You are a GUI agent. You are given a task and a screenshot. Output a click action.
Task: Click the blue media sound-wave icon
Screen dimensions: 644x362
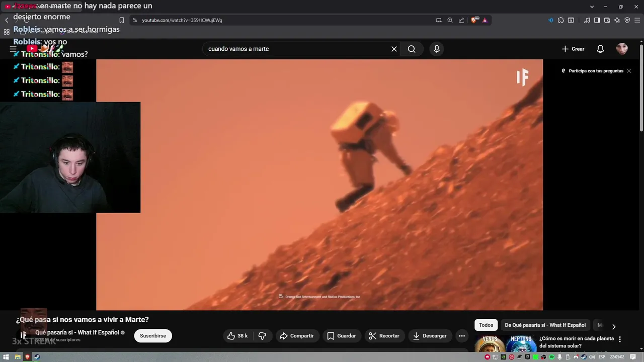(550, 20)
